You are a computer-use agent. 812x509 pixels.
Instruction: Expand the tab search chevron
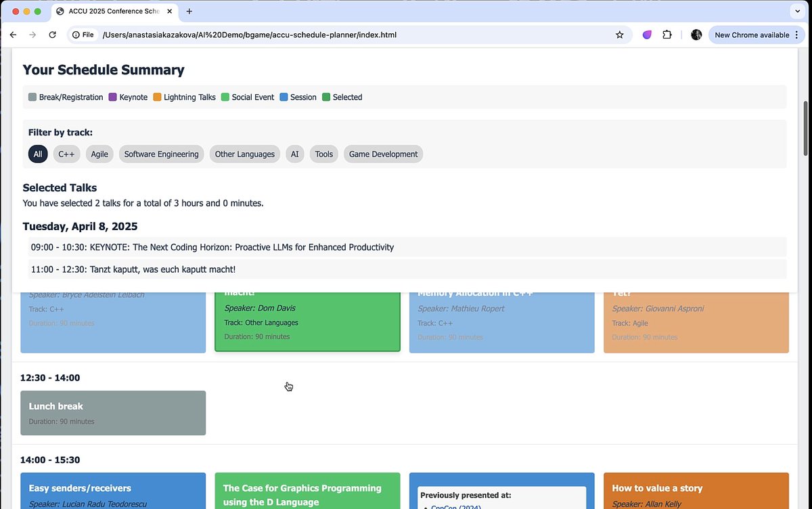point(796,12)
